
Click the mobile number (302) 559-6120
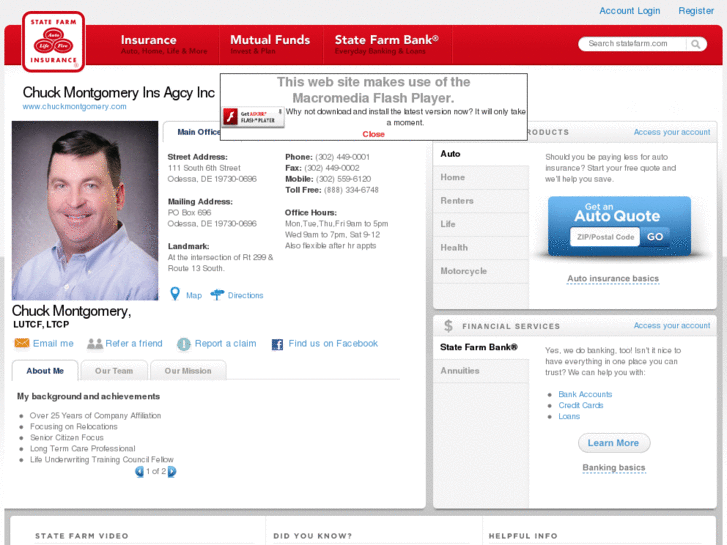coord(343,179)
